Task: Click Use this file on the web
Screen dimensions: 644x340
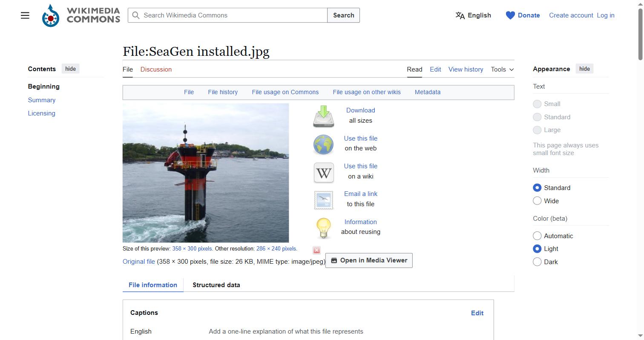Action: 360,138
